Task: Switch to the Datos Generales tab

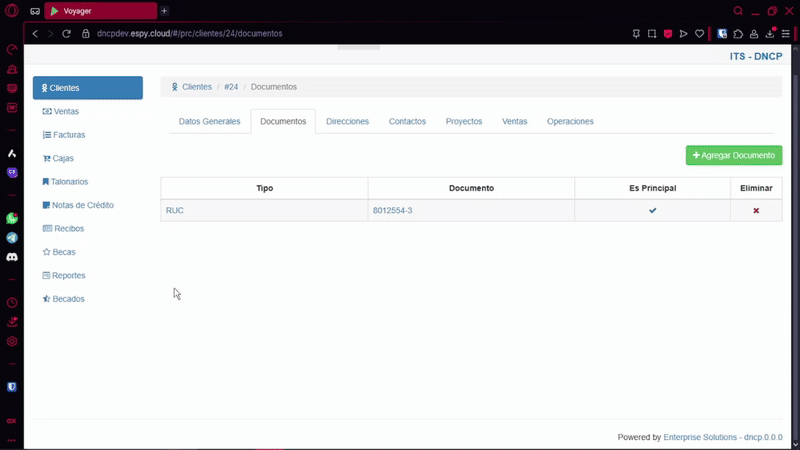Action: click(x=209, y=122)
